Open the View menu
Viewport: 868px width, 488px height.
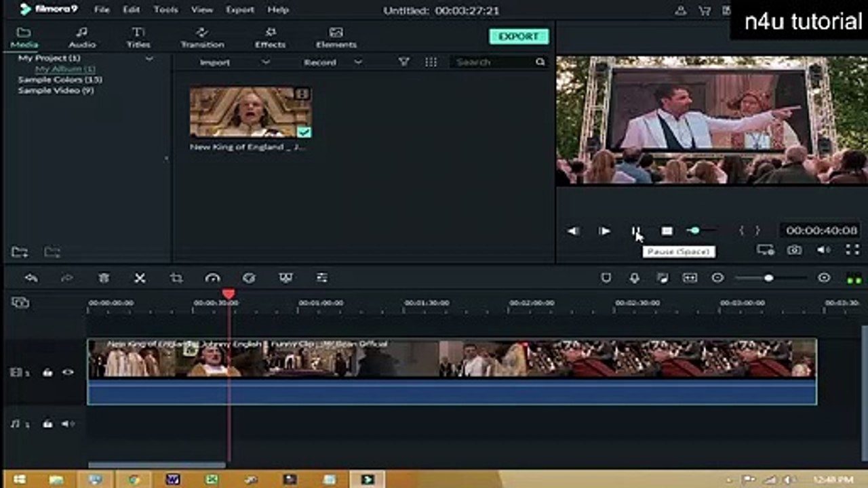[x=202, y=10]
